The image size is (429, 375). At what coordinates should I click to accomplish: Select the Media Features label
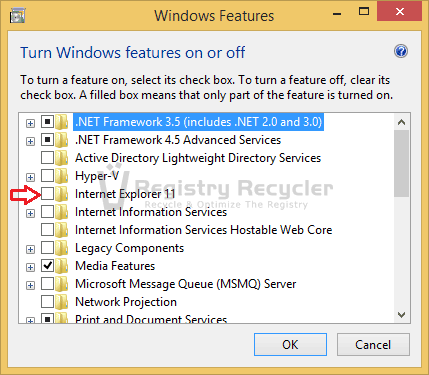(115, 266)
